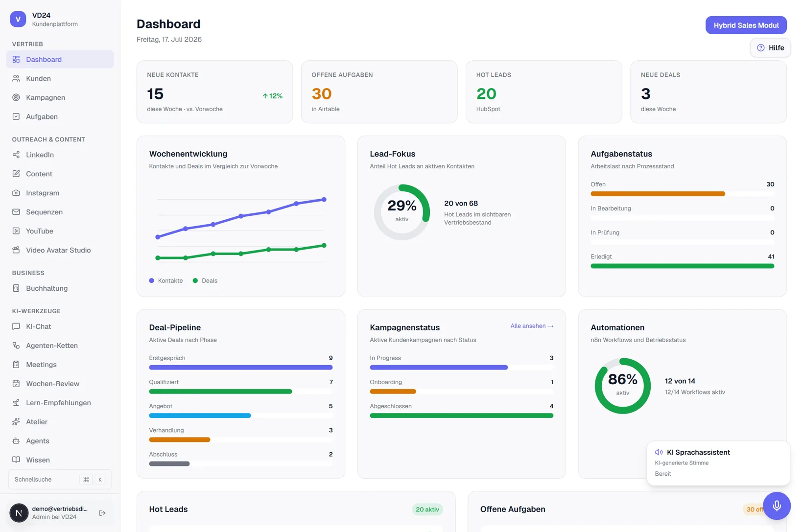
Task: Click the 20 aktiv badge in Hot Leads
Action: 427,509
